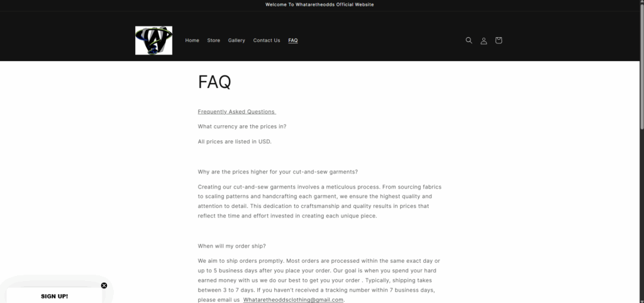Click the FAQ page heading

tap(214, 82)
